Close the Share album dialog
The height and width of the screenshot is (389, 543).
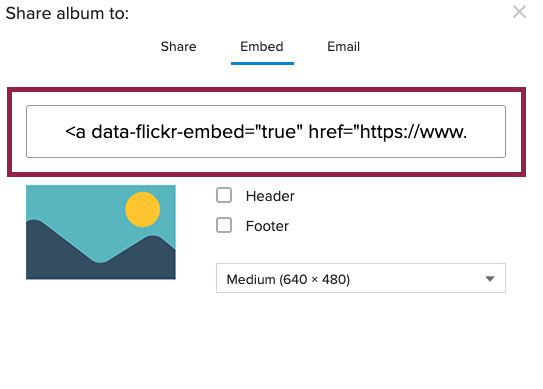[x=519, y=12]
